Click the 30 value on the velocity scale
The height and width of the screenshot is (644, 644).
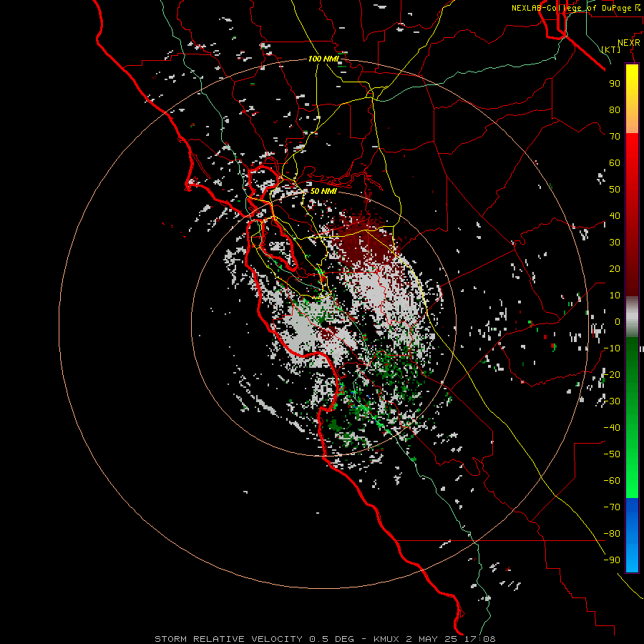(x=615, y=243)
